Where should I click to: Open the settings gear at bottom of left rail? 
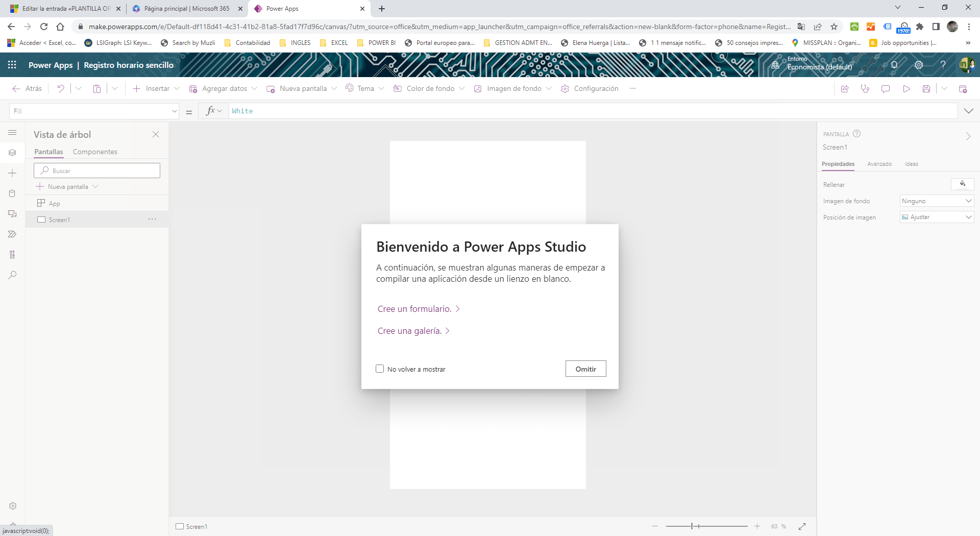[x=13, y=506]
